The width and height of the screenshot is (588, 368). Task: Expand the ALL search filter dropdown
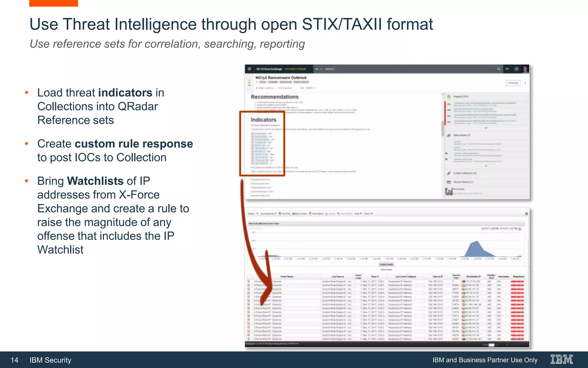(318, 69)
